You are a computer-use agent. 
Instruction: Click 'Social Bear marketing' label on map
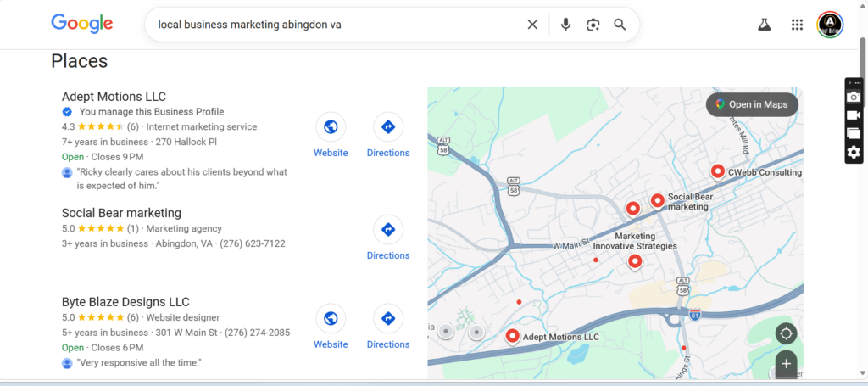point(690,202)
